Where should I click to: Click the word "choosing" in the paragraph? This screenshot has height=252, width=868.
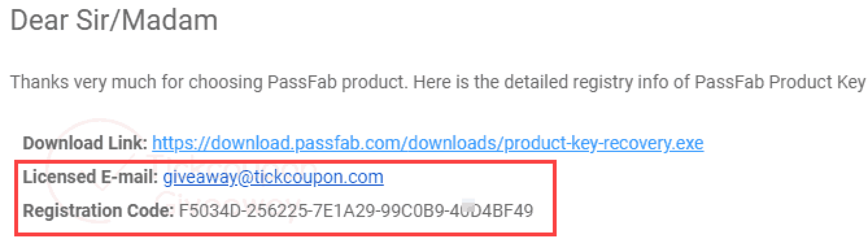click(x=225, y=82)
